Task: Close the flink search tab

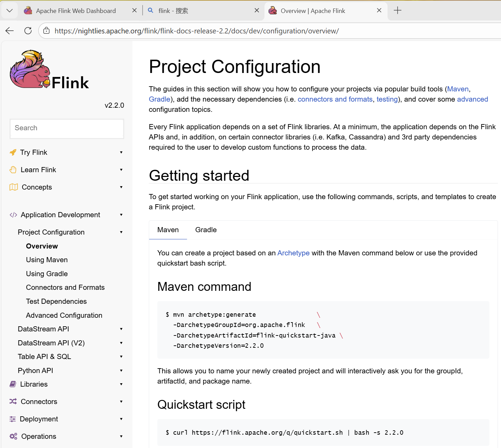Action: point(257,11)
